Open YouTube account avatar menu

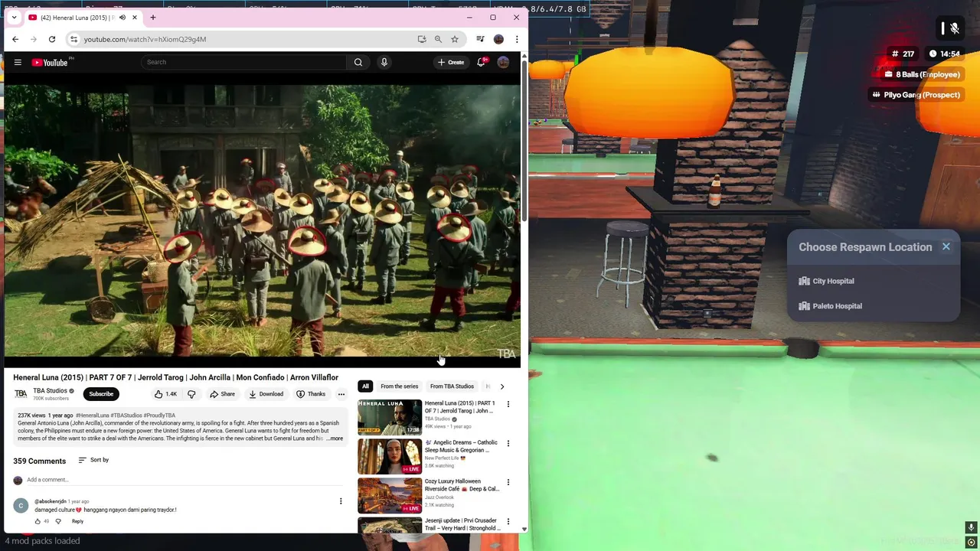tap(503, 62)
